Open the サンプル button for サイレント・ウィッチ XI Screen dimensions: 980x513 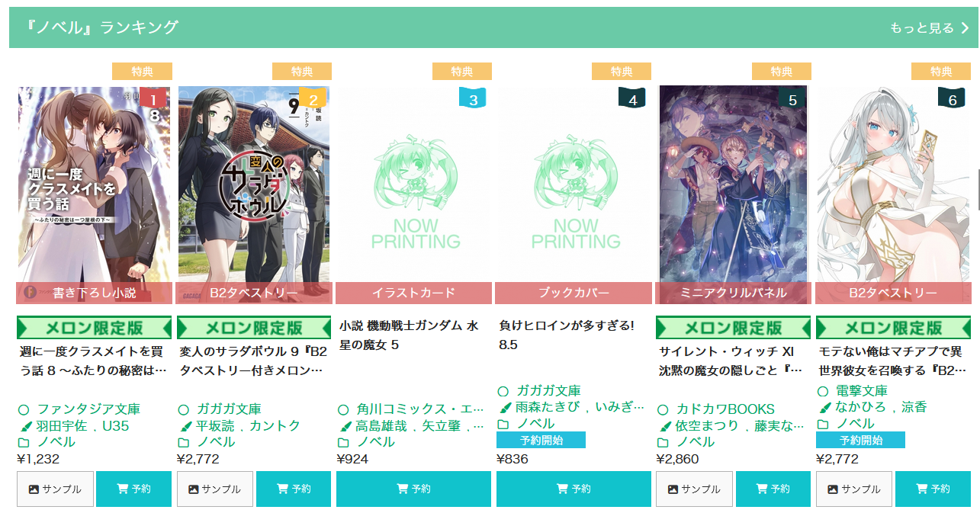pos(694,489)
